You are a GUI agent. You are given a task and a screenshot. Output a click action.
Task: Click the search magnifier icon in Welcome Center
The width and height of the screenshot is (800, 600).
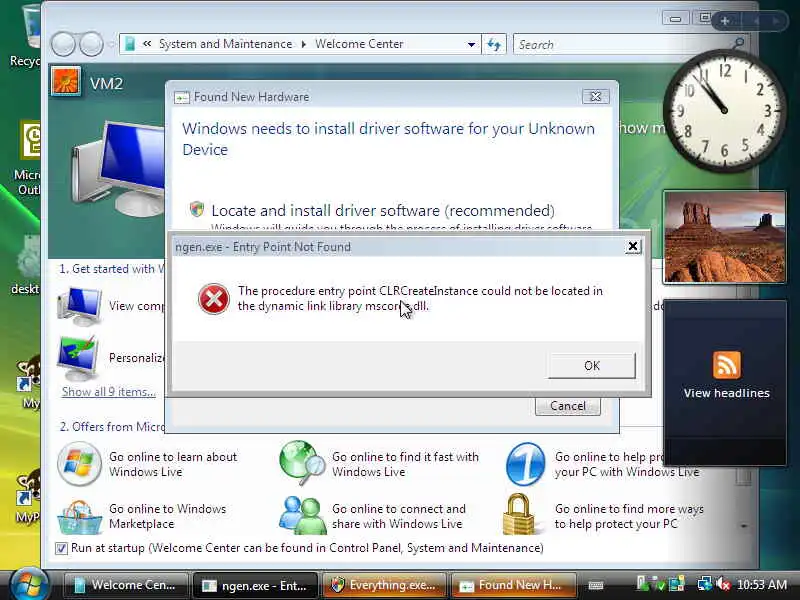click(739, 43)
